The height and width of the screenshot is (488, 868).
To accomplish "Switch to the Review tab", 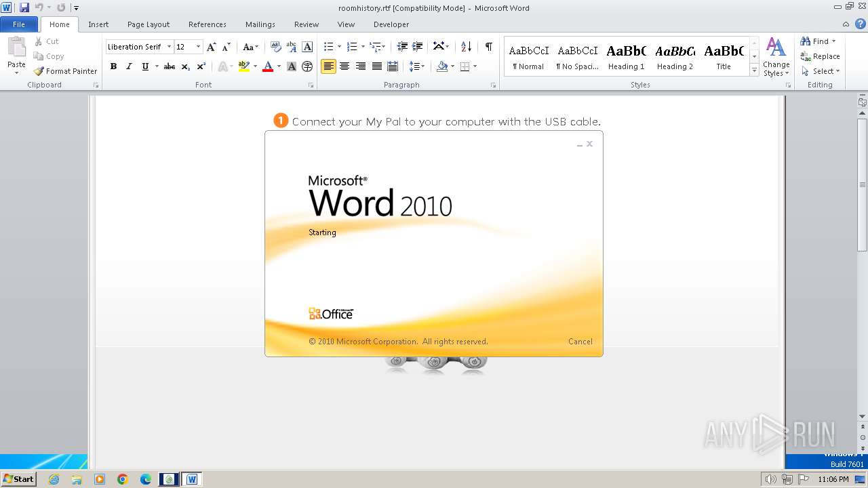I will click(307, 24).
